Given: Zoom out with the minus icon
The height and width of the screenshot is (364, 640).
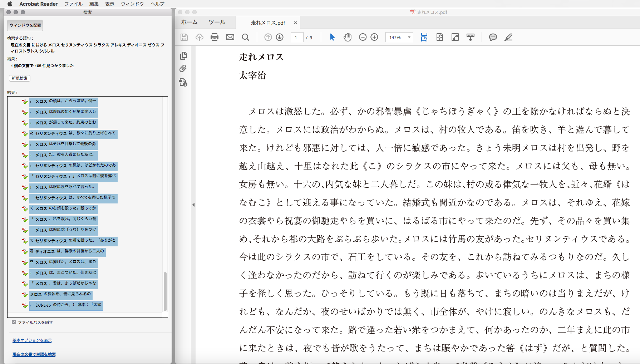Looking at the screenshot, I should [x=363, y=37].
